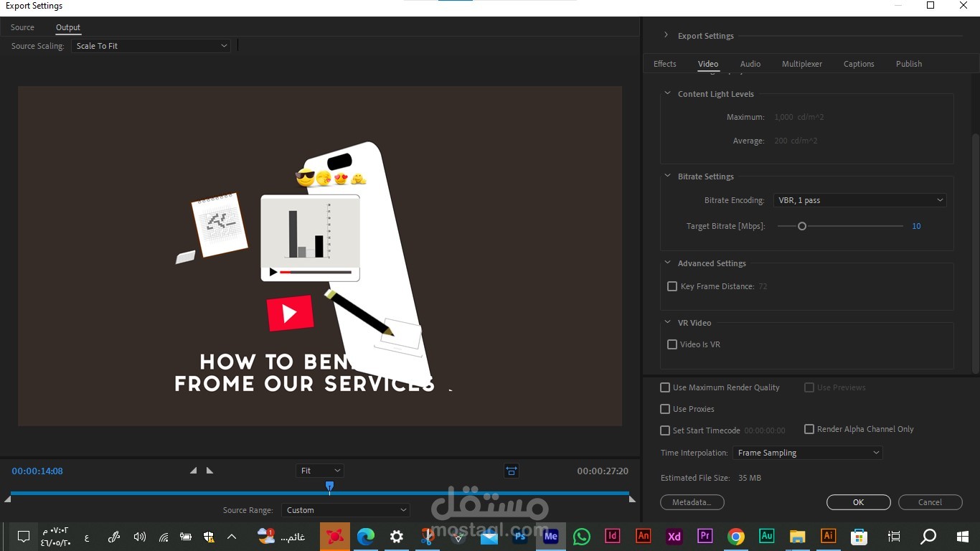Click the Set In Point triangle icon

coord(193,471)
